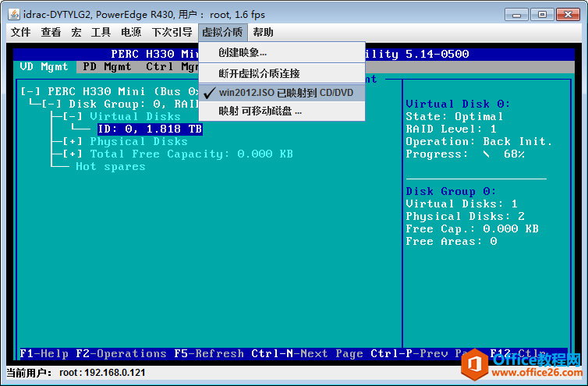Expand the Physical Disks node
This screenshot has width=588, height=386.
pos(73,141)
